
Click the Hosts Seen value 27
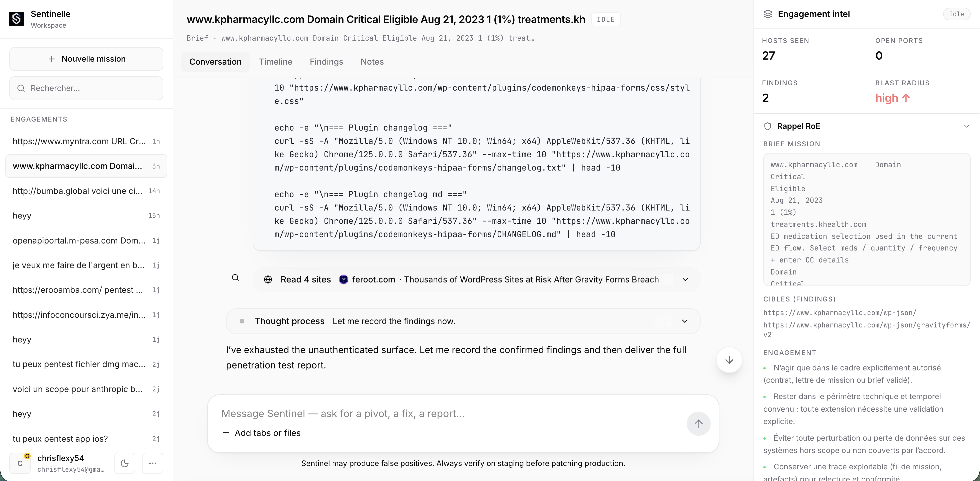768,56
